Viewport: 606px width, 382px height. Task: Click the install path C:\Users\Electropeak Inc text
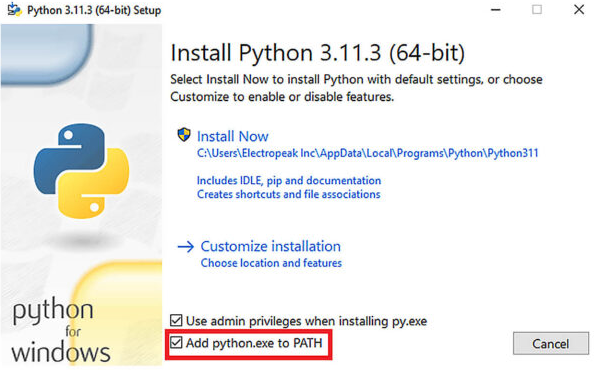click(x=368, y=153)
